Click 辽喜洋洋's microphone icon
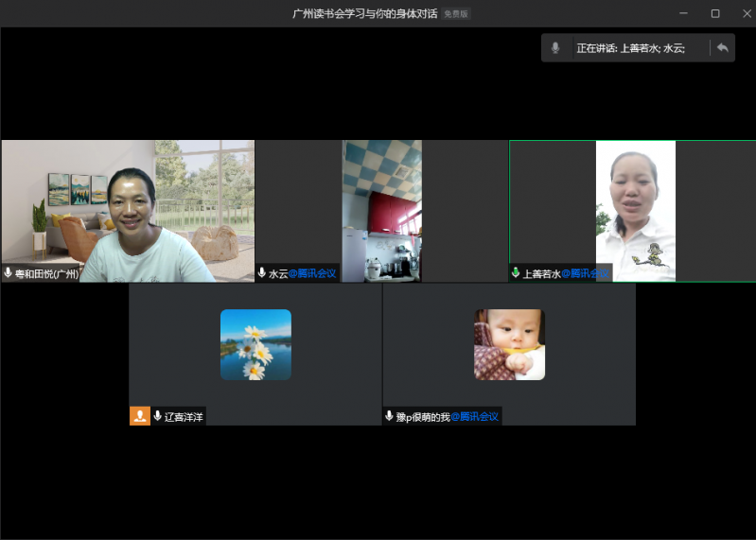Image resolution: width=756 pixels, height=540 pixels. coord(157,416)
